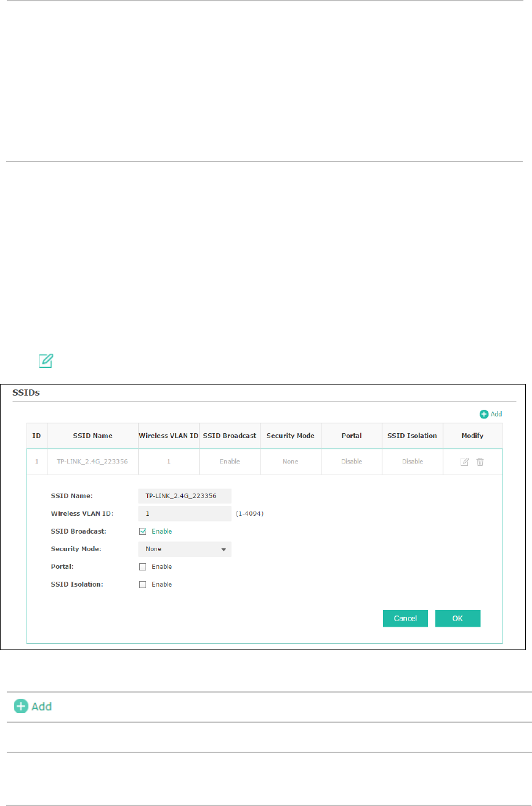
Task: Click the large Add icon below the SSIDs panel
Action: (x=33, y=706)
